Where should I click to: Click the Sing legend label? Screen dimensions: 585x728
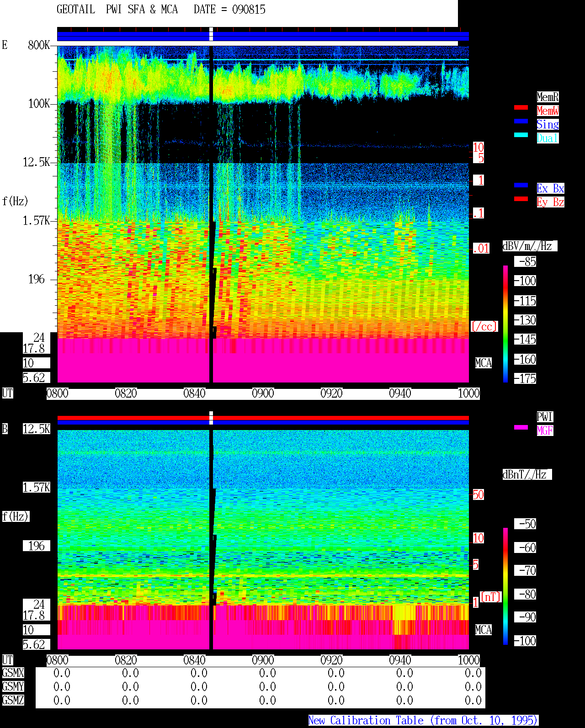[x=548, y=124]
